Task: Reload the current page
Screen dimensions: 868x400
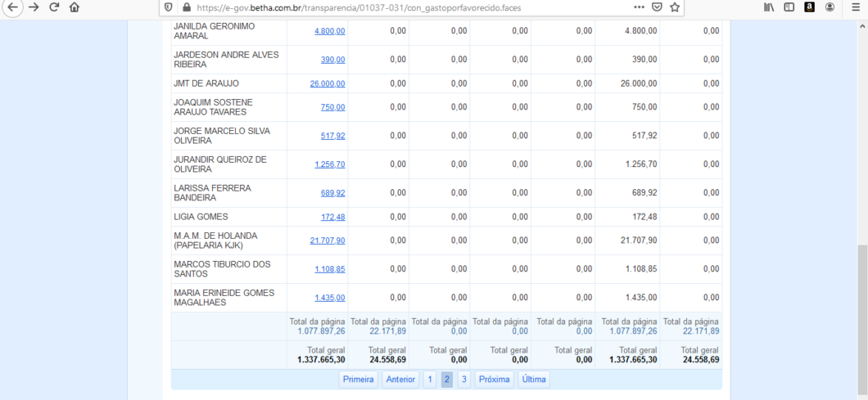Action: 54,7
